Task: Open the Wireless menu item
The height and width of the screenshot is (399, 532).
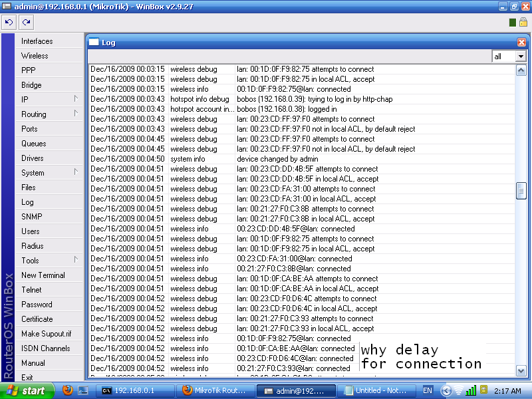Action: click(49, 56)
